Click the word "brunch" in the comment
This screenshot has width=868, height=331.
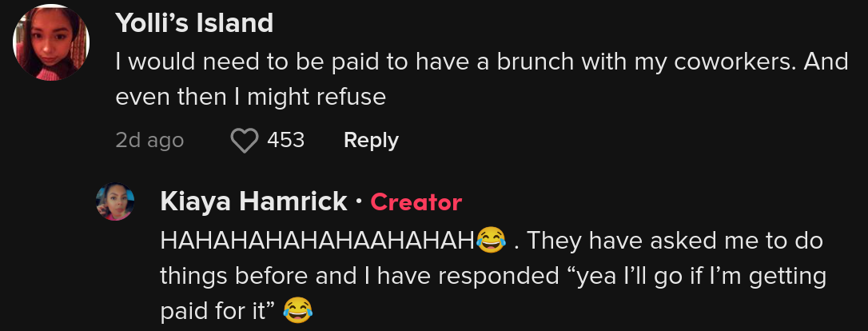[x=532, y=62]
